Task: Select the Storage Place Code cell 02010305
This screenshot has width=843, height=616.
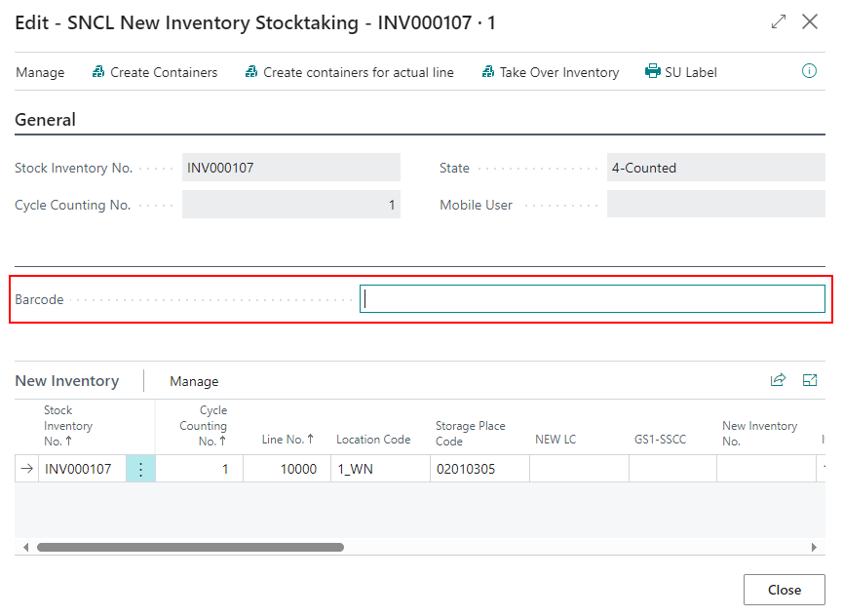Action: [x=479, y=470]
